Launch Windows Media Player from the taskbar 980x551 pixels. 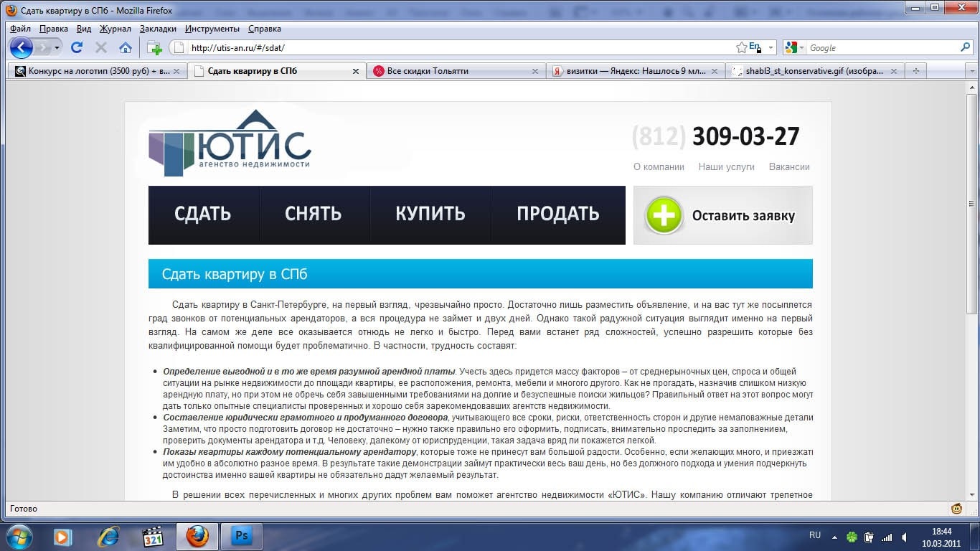click(x=62, y=537)
